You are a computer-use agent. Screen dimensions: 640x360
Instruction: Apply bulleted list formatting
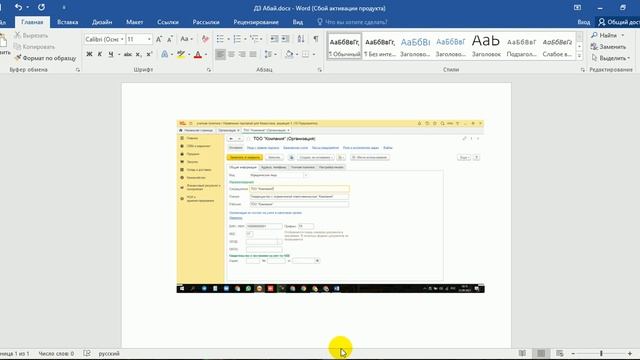(x=220, y=39)
